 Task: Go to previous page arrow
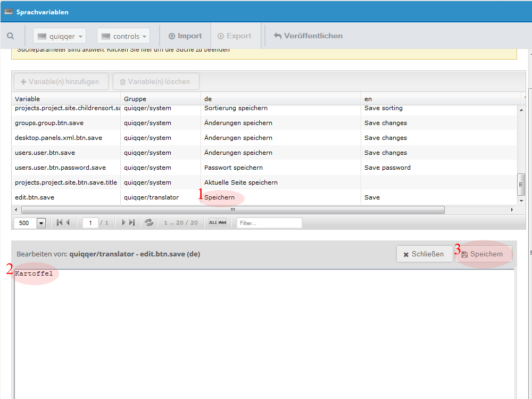pos(68,222)
